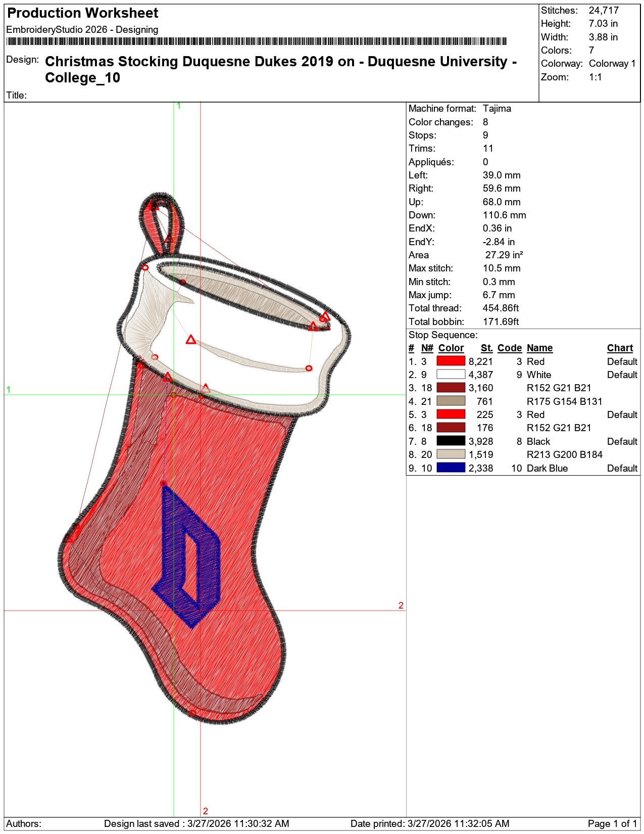644x834 pixels.
Task: Click thread name 'R175 G154 B131'
Action: tap(565, 401)
